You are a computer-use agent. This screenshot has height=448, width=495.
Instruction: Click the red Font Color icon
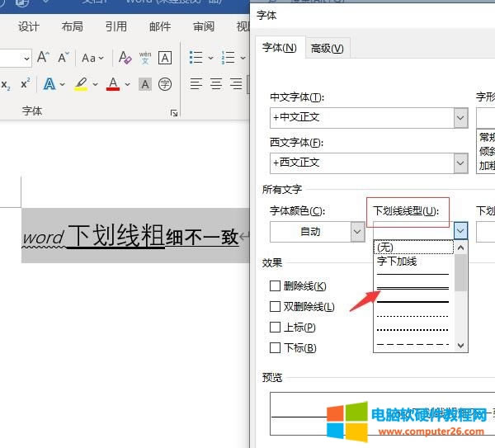point(113,84)
